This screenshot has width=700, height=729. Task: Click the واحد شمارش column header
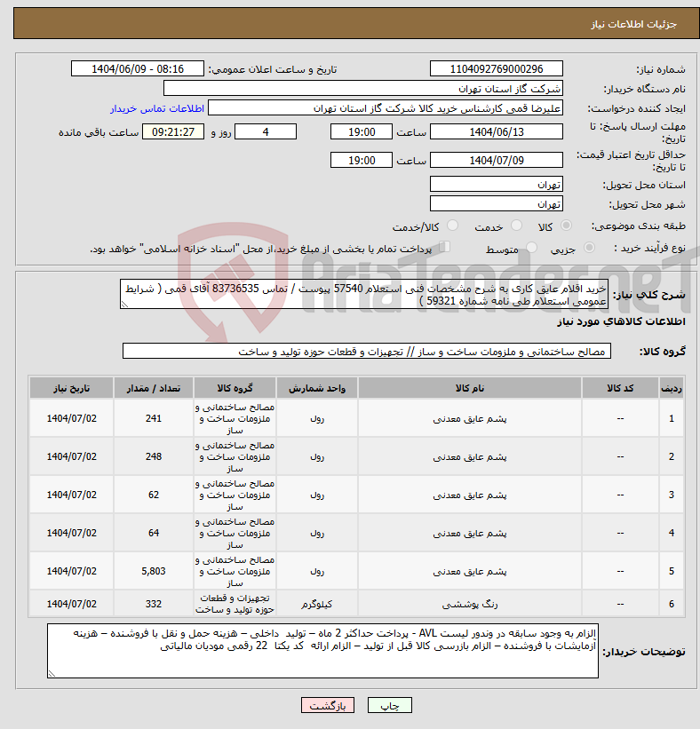(x=317, y=388)
